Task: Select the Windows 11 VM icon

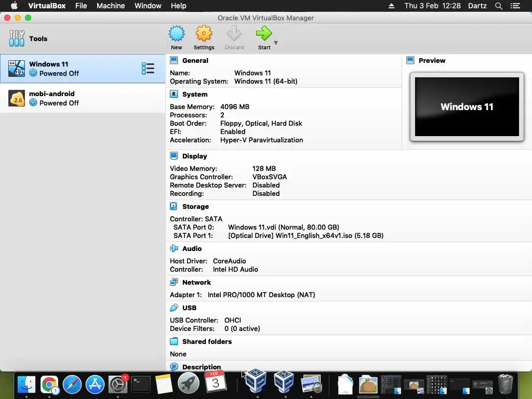Action: (x=17, y=69)
